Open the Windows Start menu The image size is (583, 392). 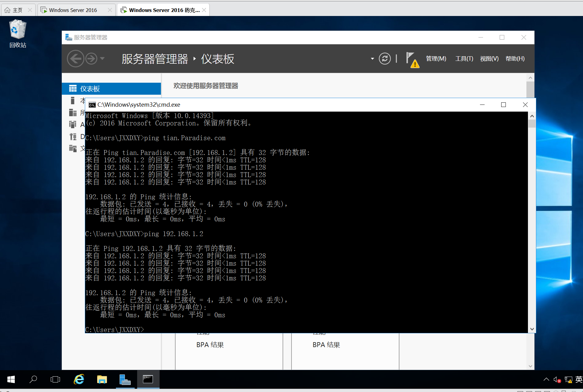(x=11, y=379)
